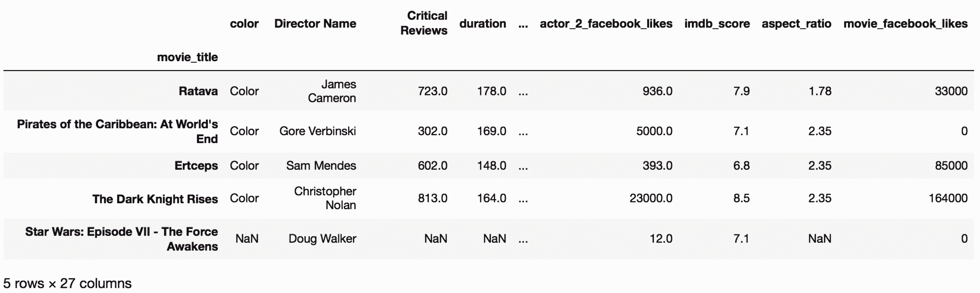Select the Director Name column header
This screenshot has height=293, width=980.
315,24
